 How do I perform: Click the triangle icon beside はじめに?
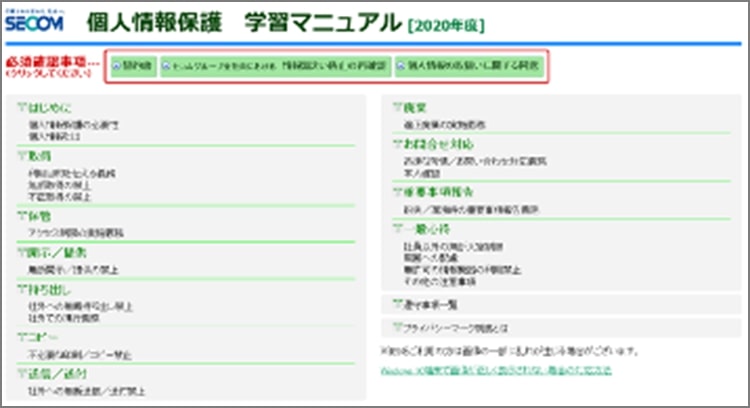click(x=22, y=107)
